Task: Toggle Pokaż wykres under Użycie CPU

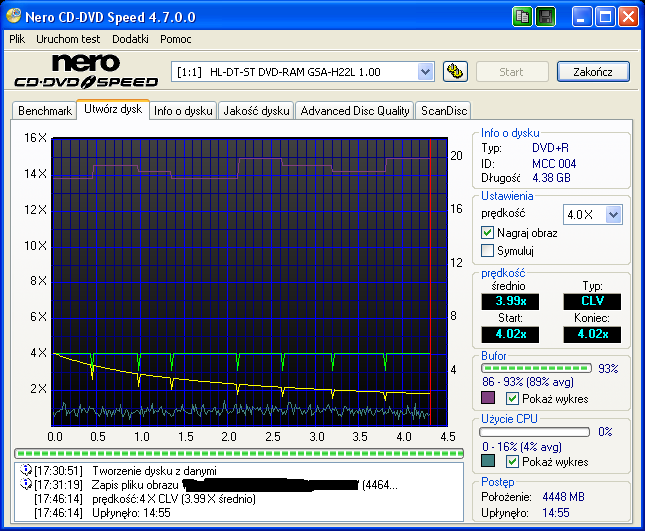Action: coord(514,462)
